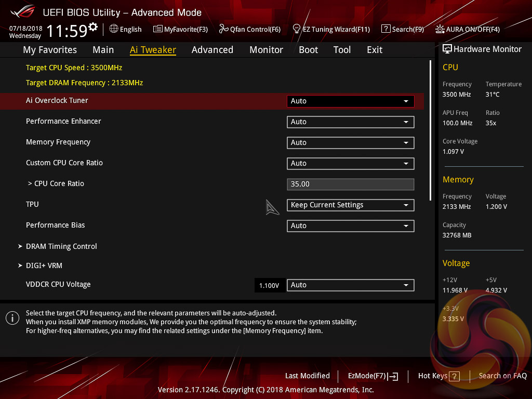Click the EZ Tuning Wizard bulb icon
532x399 pixels.
(296, 29)
